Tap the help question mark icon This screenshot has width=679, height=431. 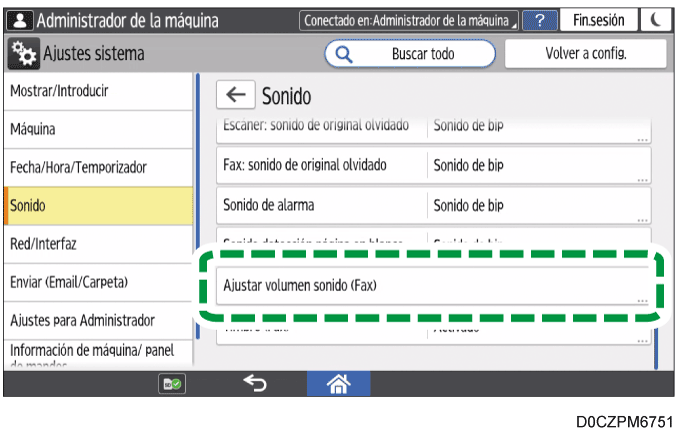539,20
